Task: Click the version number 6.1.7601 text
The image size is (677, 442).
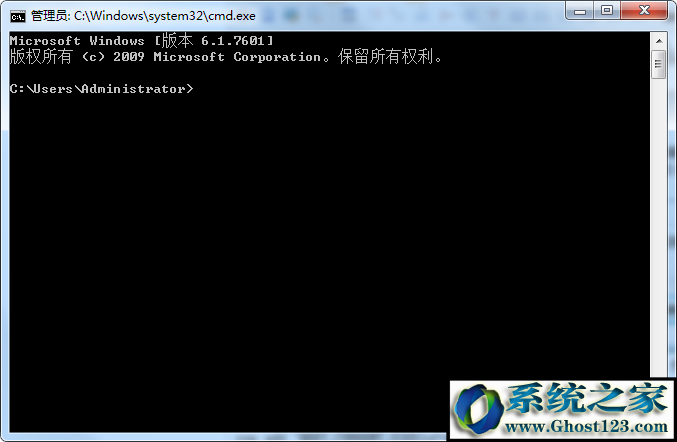Action: tap(233, 41)
